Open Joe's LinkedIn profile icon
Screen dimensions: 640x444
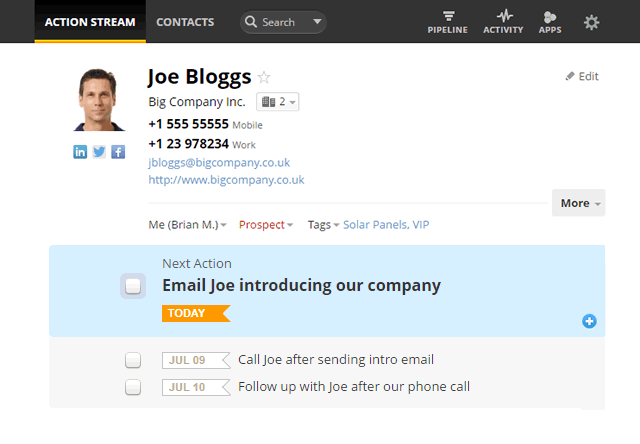80,152
